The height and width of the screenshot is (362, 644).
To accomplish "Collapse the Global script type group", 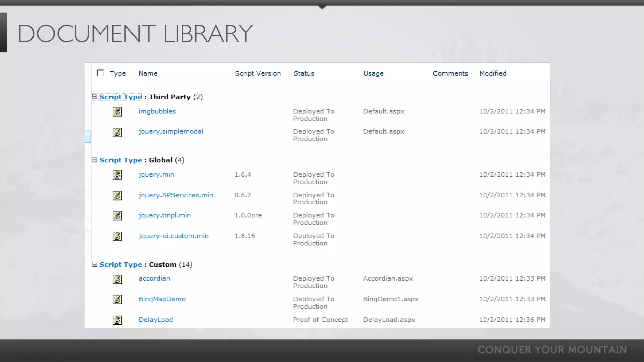I will coord(95,160).
